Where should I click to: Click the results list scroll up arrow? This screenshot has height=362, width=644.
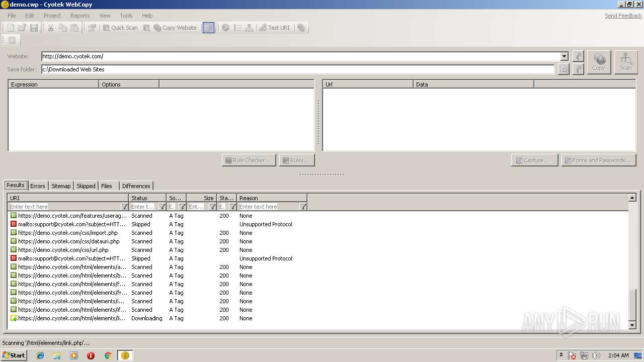click(x=632, y=198)
